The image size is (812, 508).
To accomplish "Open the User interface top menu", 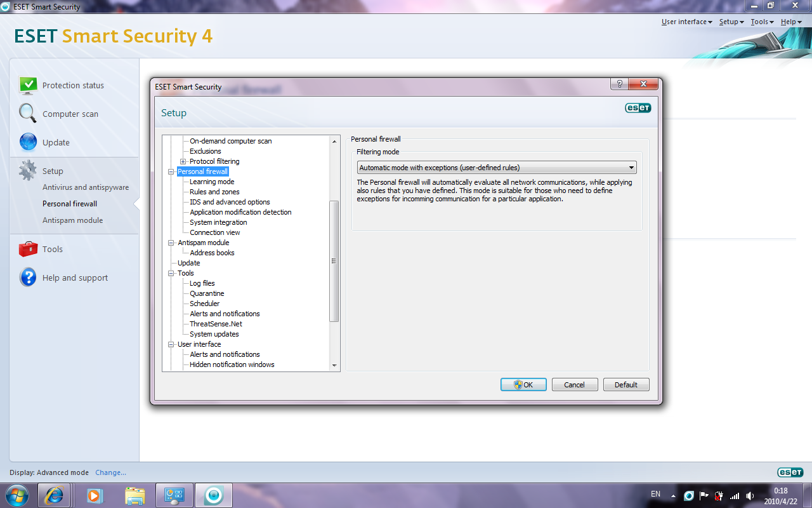I will [x=686, y=22].
